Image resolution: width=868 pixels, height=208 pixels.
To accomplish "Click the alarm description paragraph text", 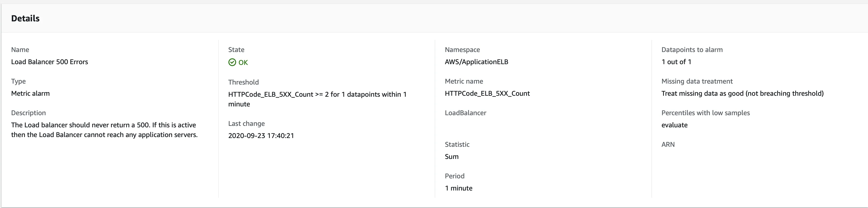I will click(x=104, y=130).
